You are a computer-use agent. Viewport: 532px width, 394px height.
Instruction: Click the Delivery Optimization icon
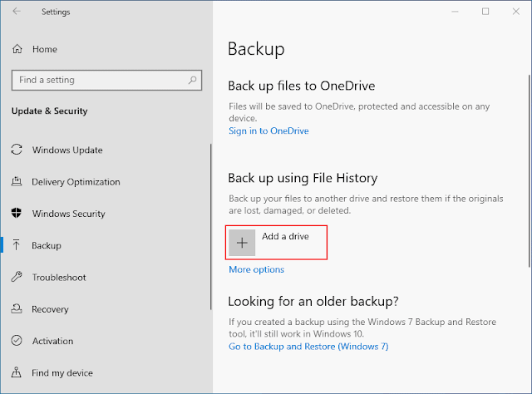pos(17,181)
